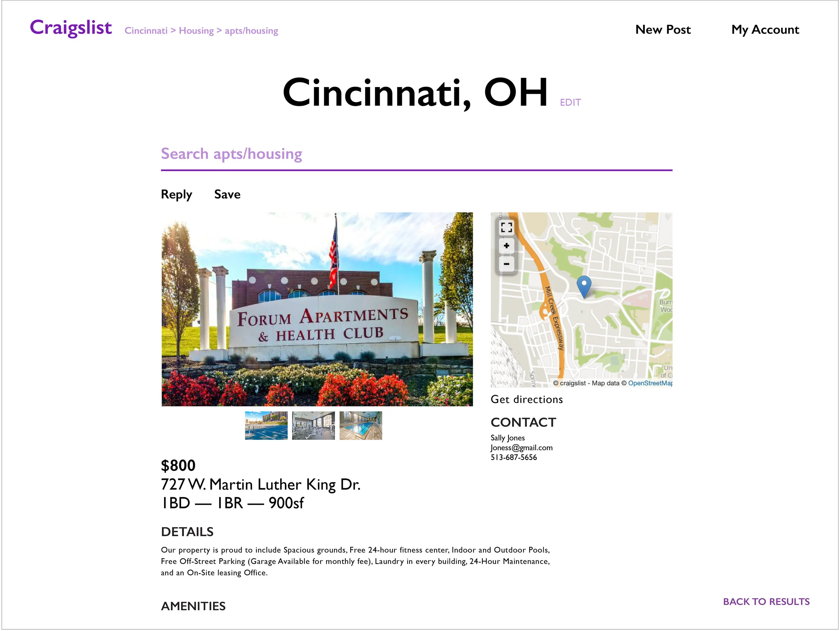View tennis court thumbnail photo
The height and width of the screenshot is (631, 840).
click(x=266, y=426)
